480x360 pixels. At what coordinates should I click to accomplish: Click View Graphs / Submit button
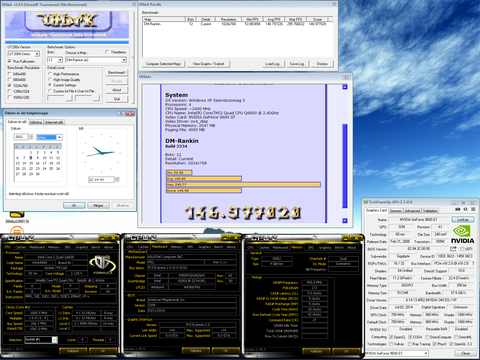(x=208, y=64)
